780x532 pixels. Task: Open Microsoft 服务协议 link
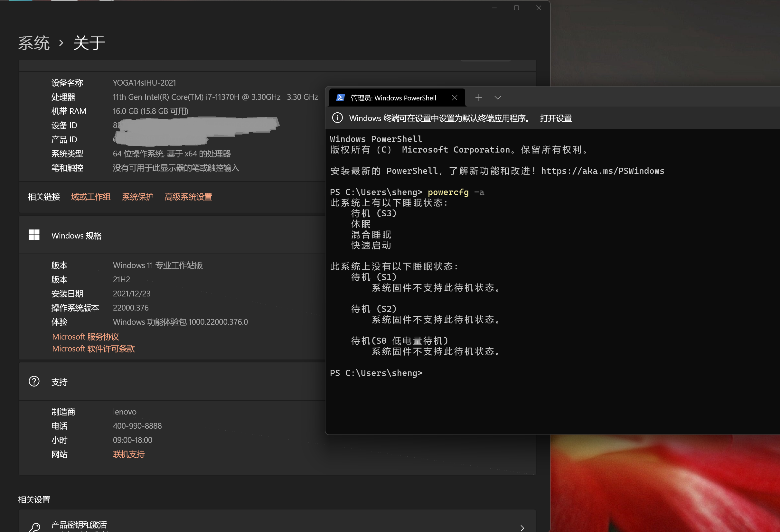point(86,337)
